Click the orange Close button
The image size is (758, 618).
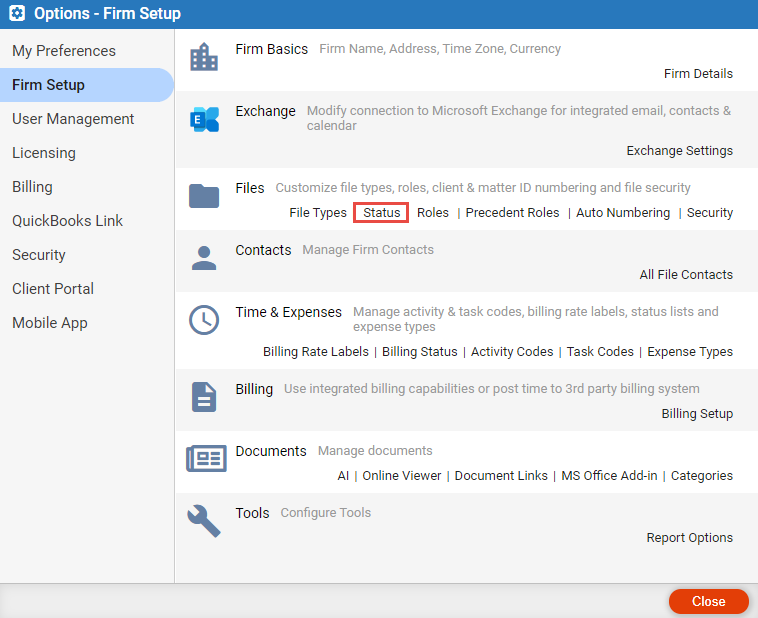709,601
